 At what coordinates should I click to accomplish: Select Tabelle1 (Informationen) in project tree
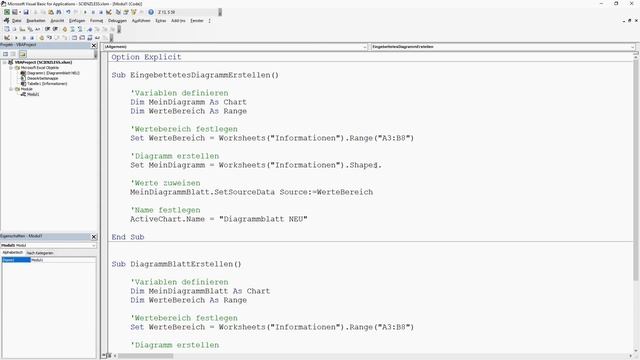(47, 84)
